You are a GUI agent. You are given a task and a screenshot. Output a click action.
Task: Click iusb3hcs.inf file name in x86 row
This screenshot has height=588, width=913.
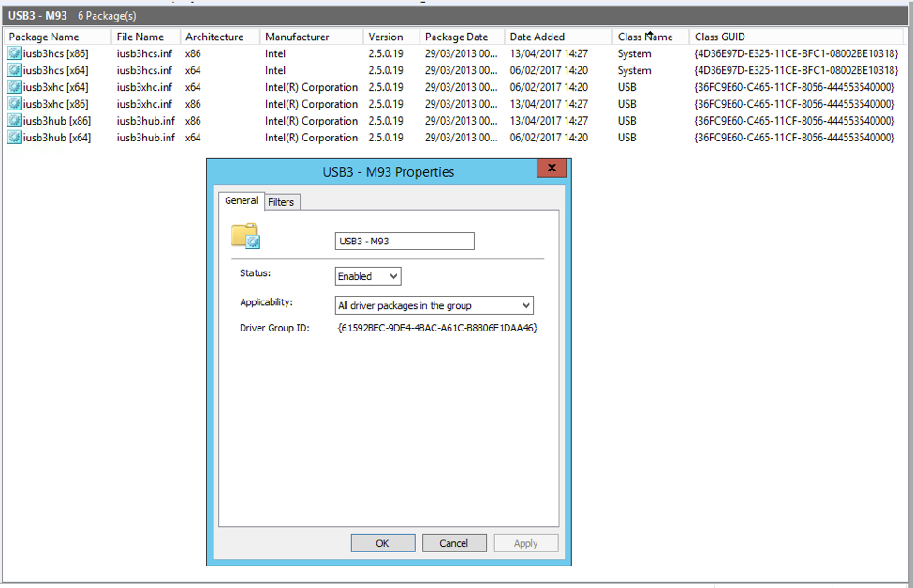[144, 53]
